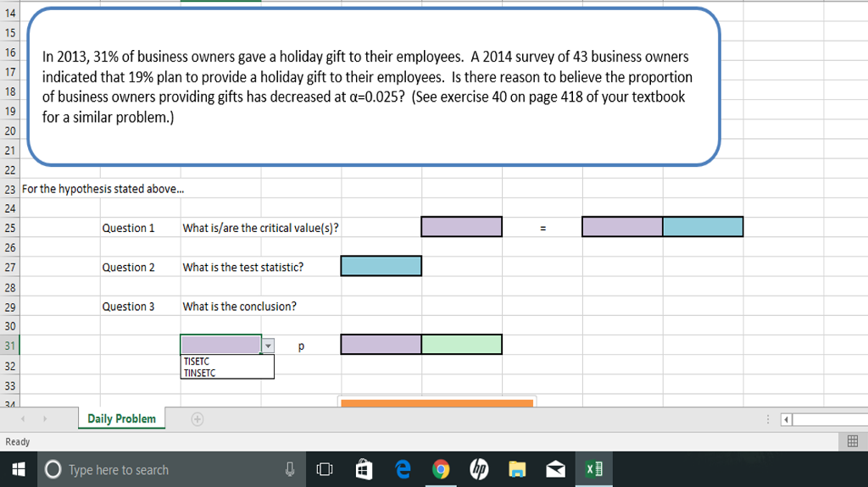Image resolution: width=868 pixels, height=487 pixels.
Task: Click the Cortana search circle icon
Action: point(53,470)
